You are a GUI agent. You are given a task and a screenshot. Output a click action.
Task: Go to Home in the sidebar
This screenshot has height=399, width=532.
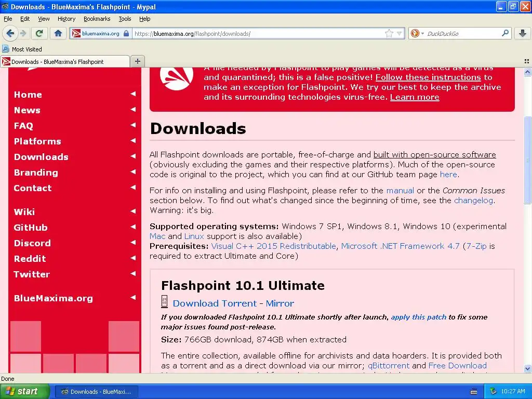[28, 95]
